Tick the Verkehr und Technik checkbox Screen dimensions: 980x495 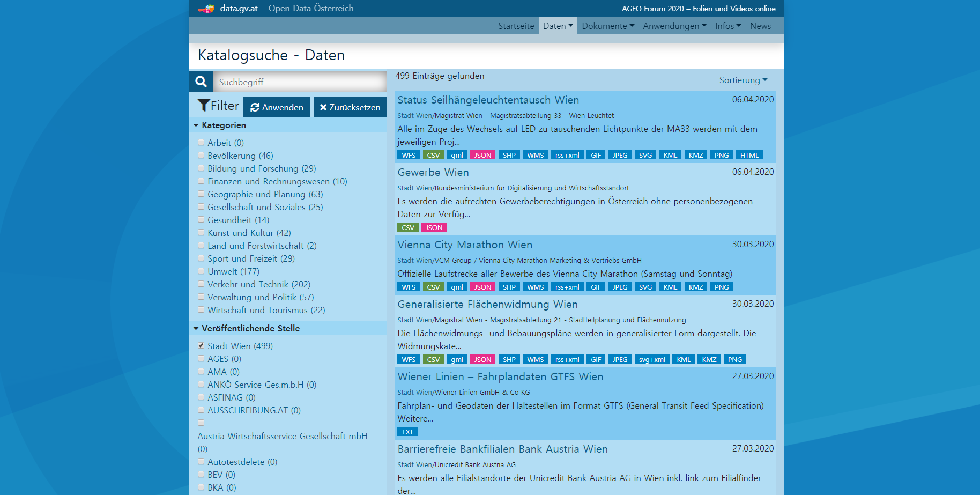pyautogui.click(x=201, y=284)
